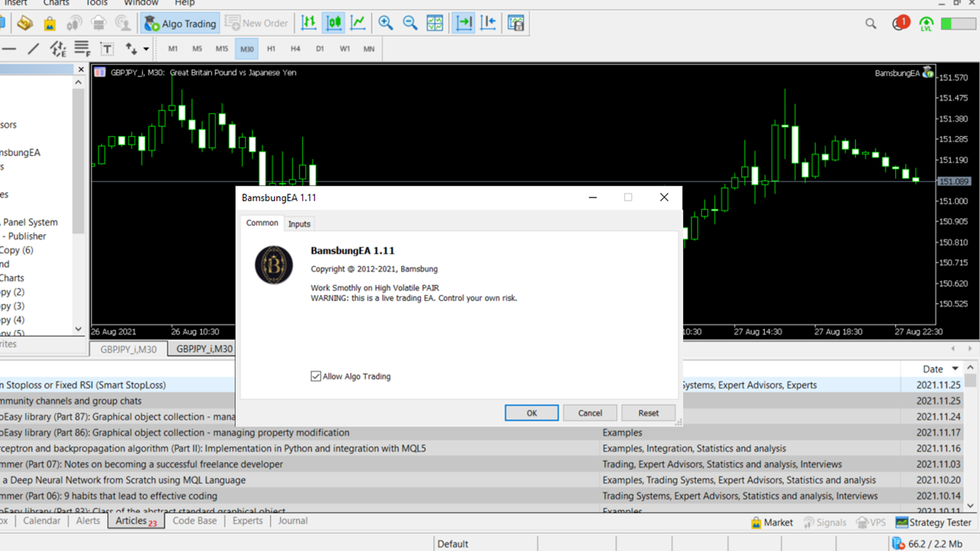Click the Zoom In magnifier icon
Image resolution: width=980 pixels, height=551 pixels.
click(x=386, y=24)
